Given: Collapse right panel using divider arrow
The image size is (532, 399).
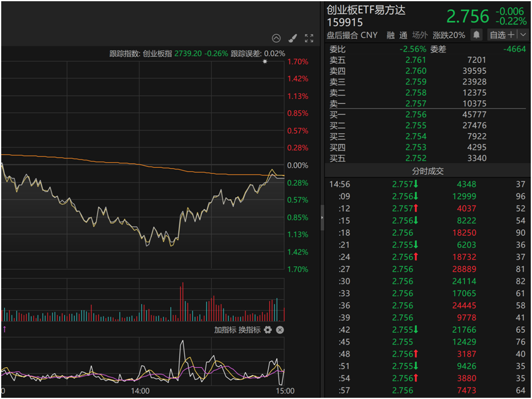Looking at the screenshot, I should click(322, 217).
